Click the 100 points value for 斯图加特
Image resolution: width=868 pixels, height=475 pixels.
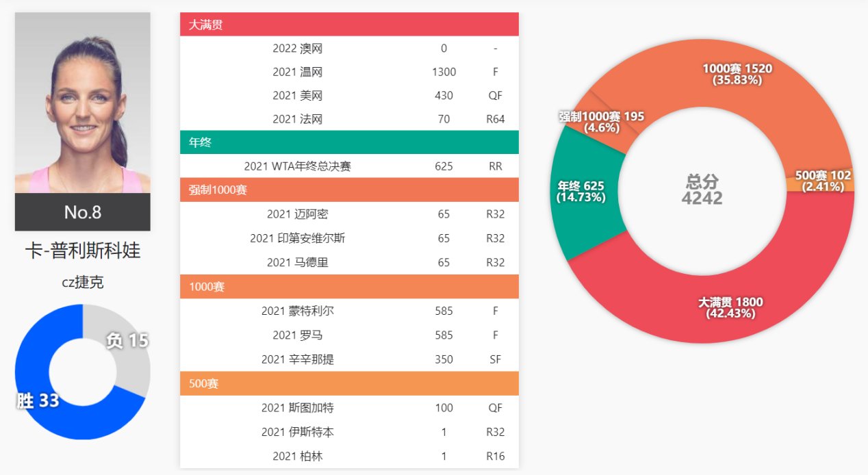tap(444, 408)
